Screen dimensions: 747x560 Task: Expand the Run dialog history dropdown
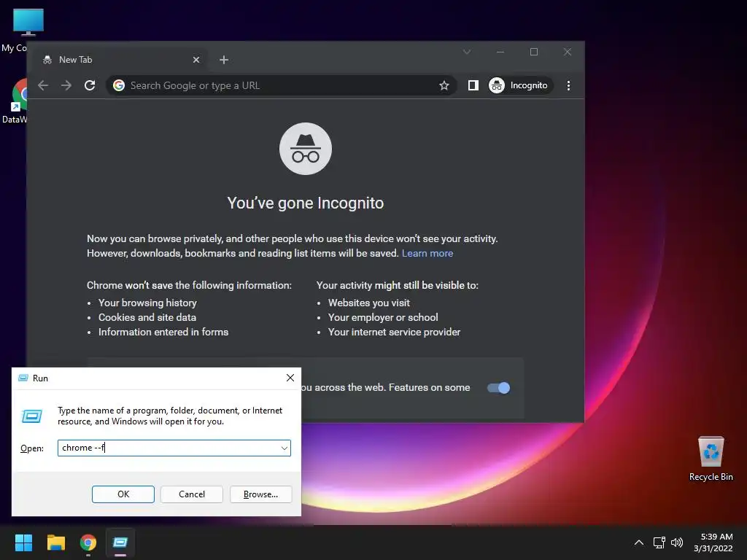(284, 448)
